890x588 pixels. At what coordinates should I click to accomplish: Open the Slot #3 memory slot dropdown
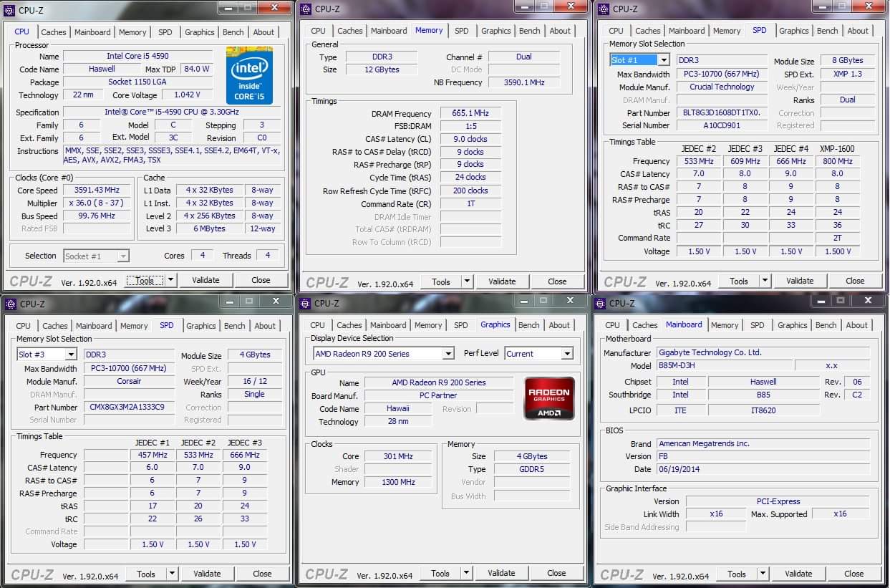click(70, 355)
